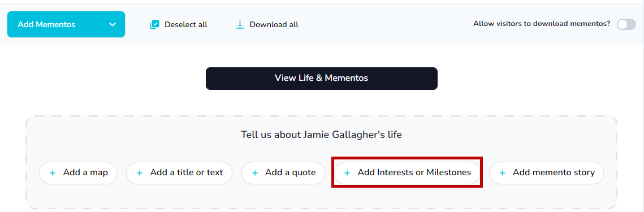Click the 'Tell us about Jamie Gallagher's life' heading
644x212 pixels.
tap(322, 135)
